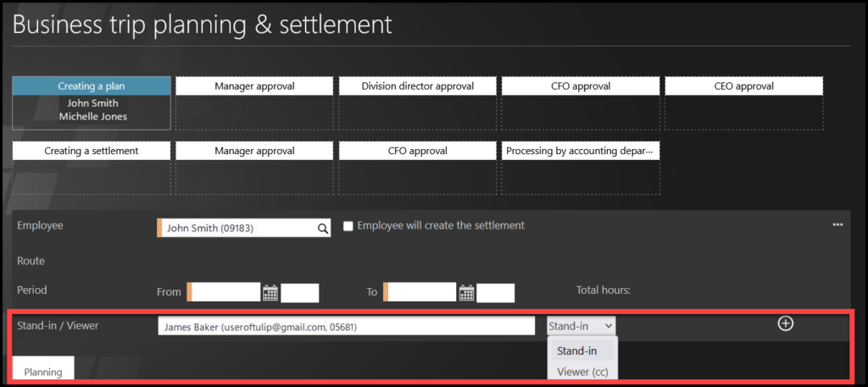Click the From time input box
Screen dimensions: 868x387
(x=300, y=293)
